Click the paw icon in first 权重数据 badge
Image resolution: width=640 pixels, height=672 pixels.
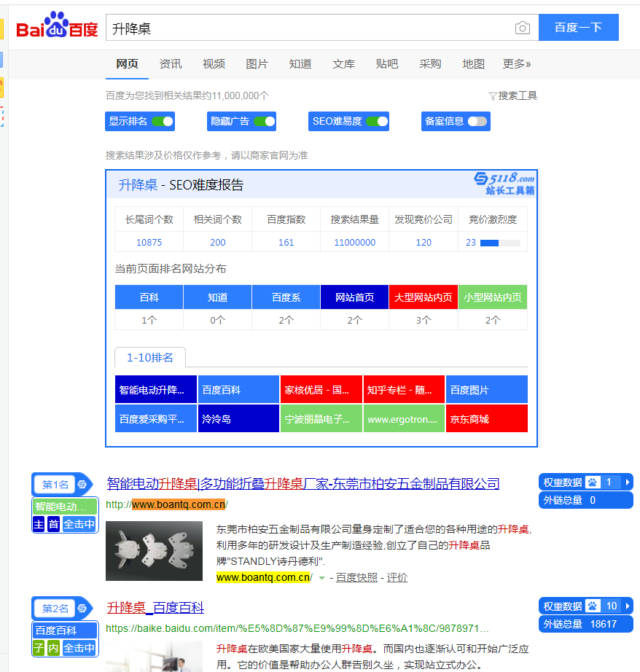pos(593,482)
